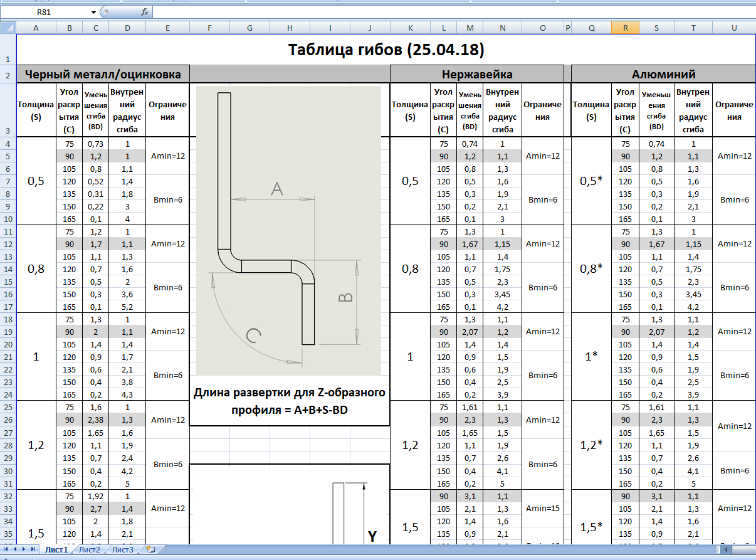Select the title cell 'Таблица гибов (25.04.18)'
The height and width of the screenshot is (560, 756).
[386, 50]
